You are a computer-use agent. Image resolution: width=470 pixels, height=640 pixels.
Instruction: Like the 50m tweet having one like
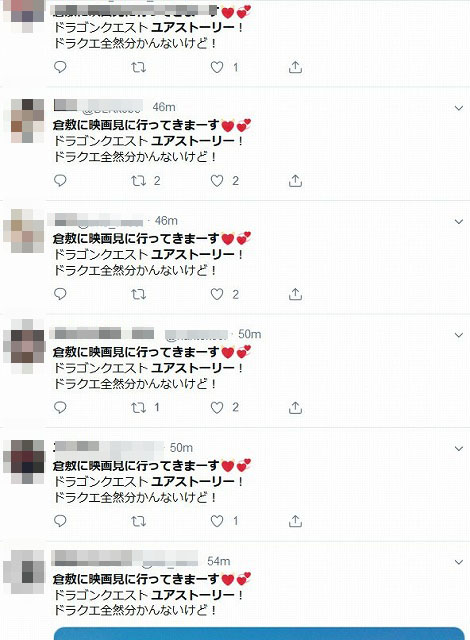[217, 521]
